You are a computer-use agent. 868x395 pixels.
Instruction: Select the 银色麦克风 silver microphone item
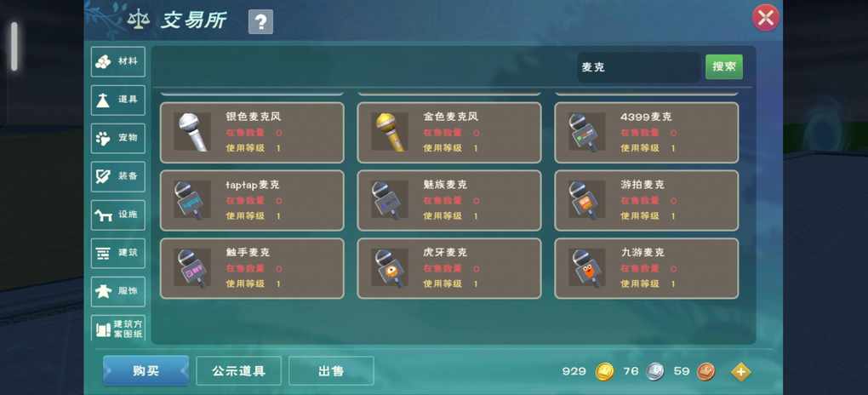252,133
